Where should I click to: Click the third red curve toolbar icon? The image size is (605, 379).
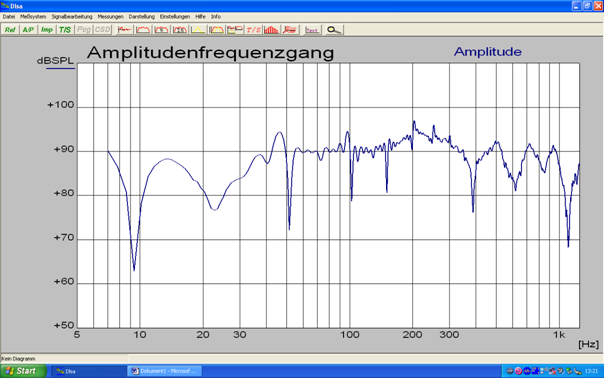click(x=161, y=30)
